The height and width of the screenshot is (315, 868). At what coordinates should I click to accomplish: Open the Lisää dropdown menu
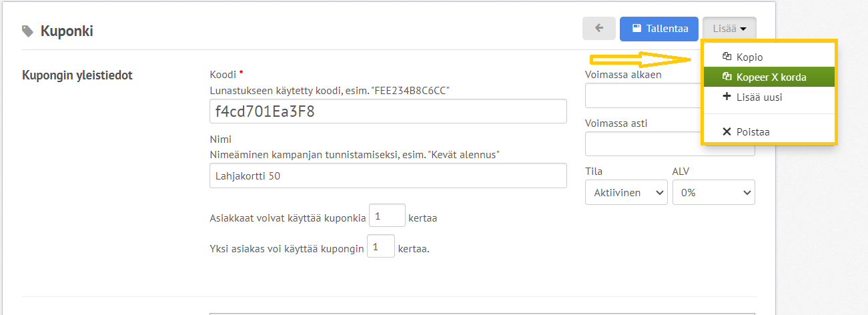pyautogui.click(x=729, y=28)
